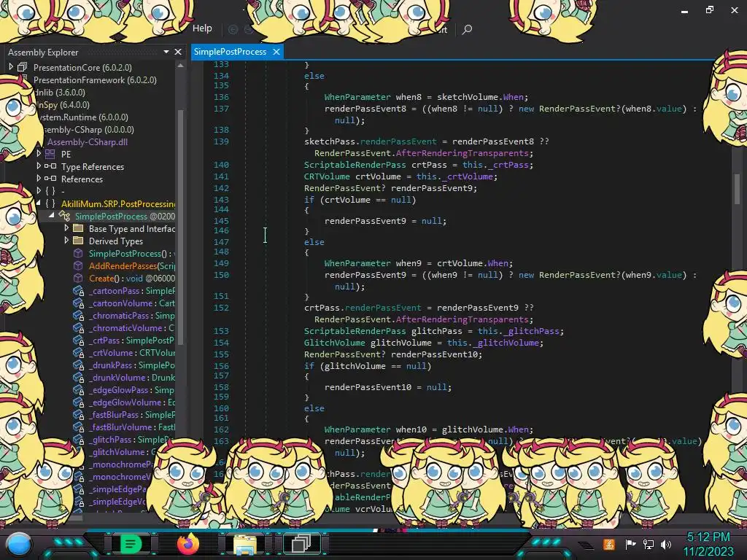Click the Assembly Explorer scroll-up arrow
The width and height of the screenshot is (747, 560).
click(180, 66)
